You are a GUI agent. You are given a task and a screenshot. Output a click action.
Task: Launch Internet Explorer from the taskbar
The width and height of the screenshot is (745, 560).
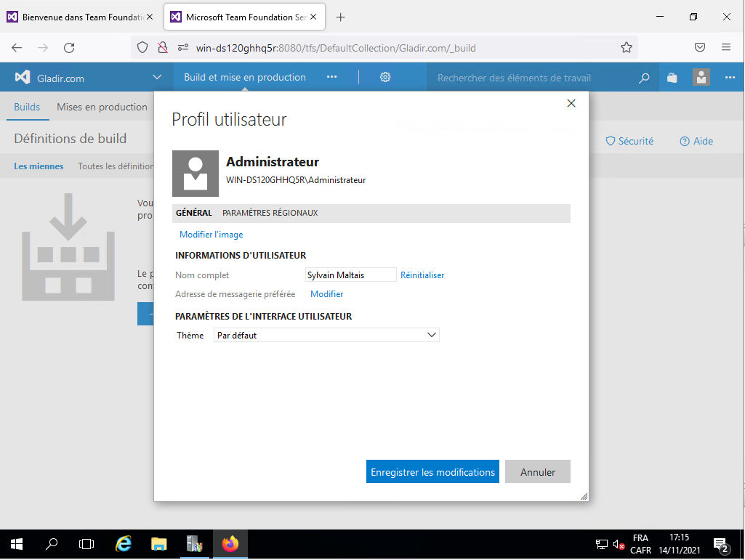pyautogui.click(x=124, y=543)
